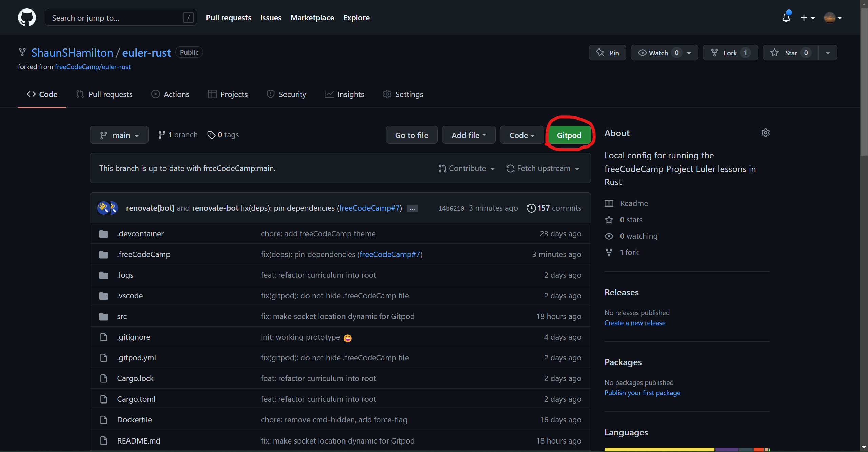Click the src folder icon

[x=104, y=316]
